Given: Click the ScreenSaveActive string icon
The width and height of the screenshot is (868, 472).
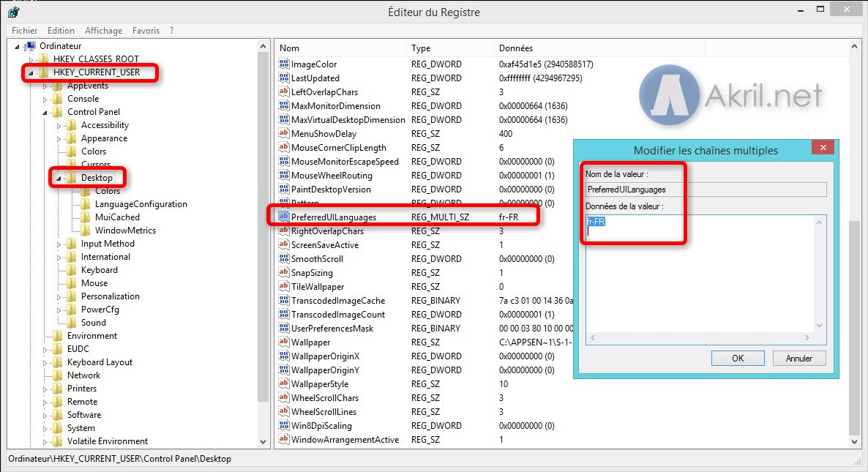Looking at the screenshot, I should 283,244.
